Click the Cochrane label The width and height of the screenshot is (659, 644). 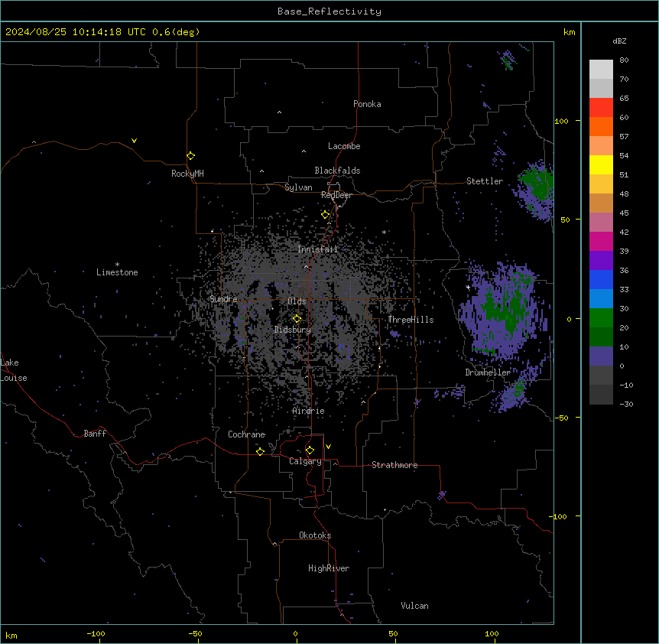(246, 434)
